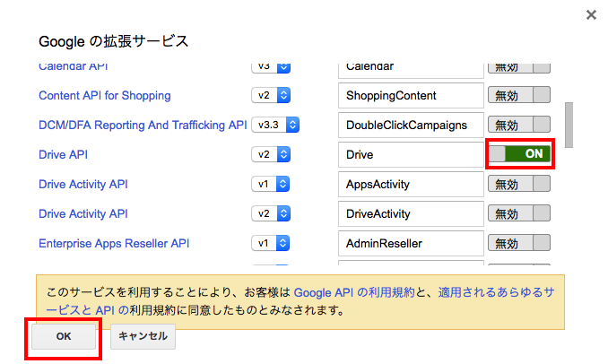Enable the ShoppingContent service toggle
Image resolution: width=608 pixels, height=364 pixels.
click(x=519, y=95)
